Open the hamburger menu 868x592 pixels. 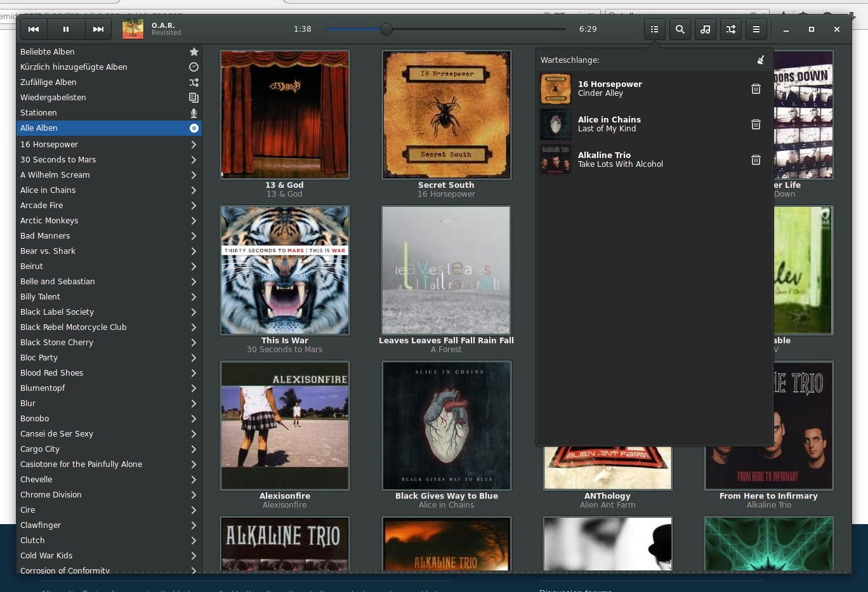(x=756, y=29)
